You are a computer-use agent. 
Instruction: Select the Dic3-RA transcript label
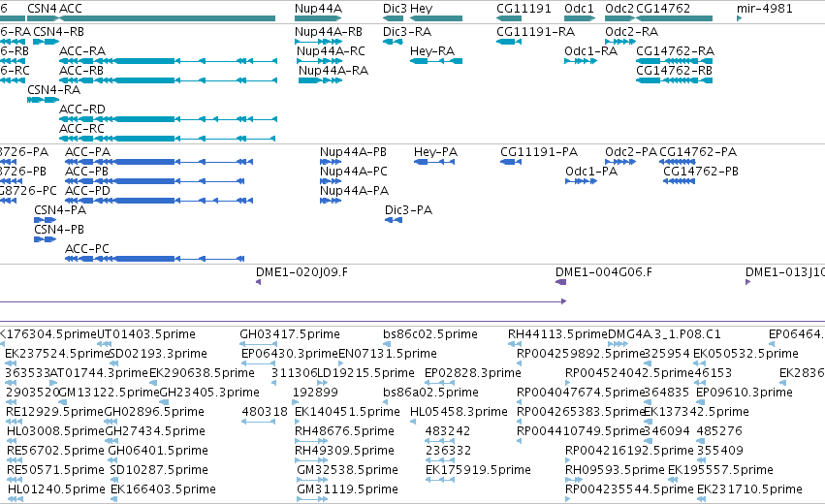click(407, 32)
